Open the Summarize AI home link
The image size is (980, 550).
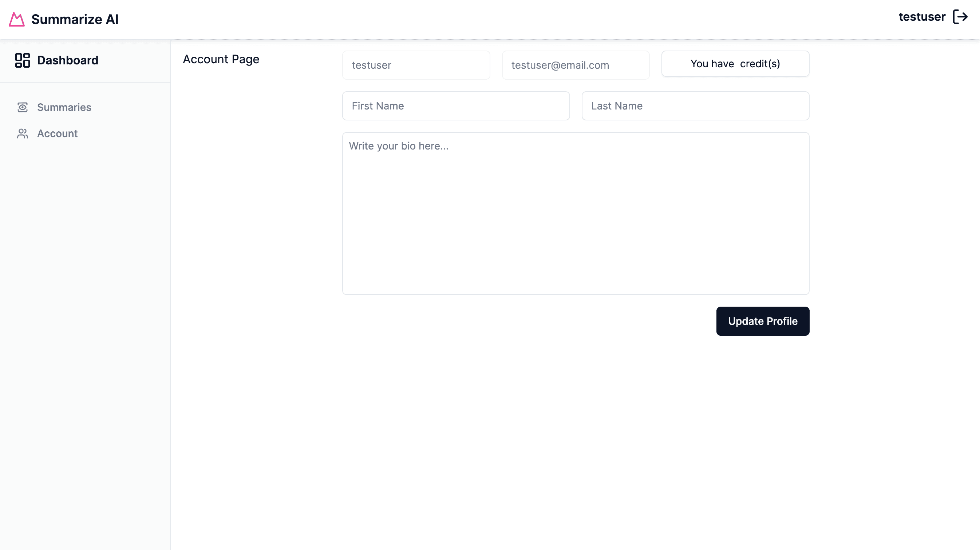[64, 19]
